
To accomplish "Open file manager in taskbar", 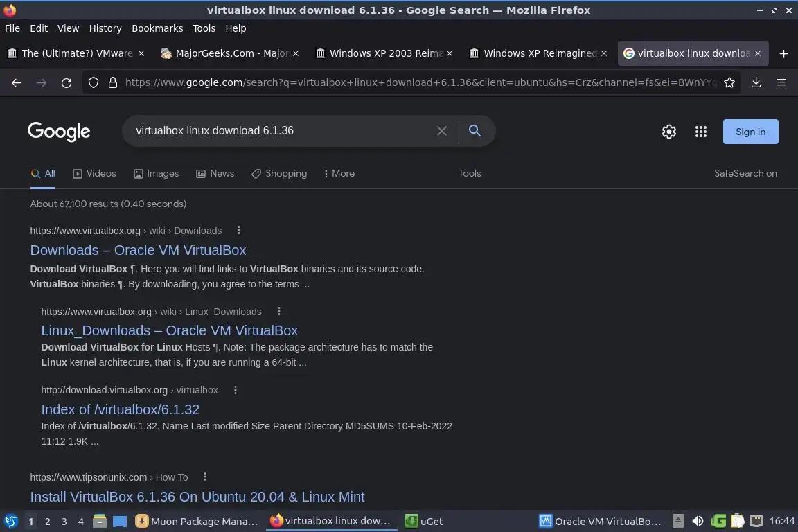I will pyautogui.click(x=100, y=522).
